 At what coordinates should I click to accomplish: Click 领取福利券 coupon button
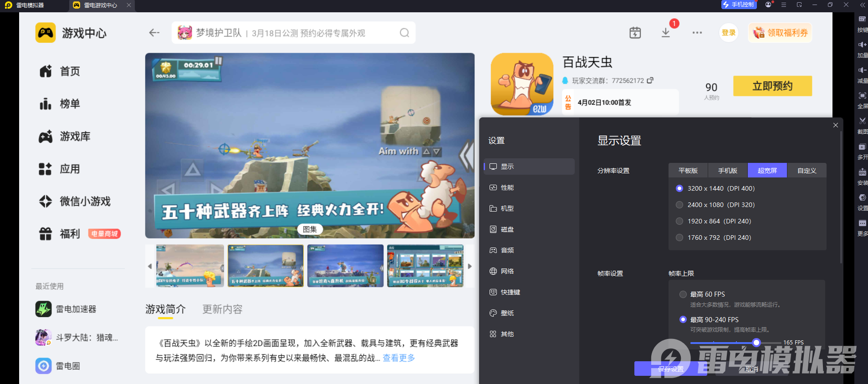[780, 33]
